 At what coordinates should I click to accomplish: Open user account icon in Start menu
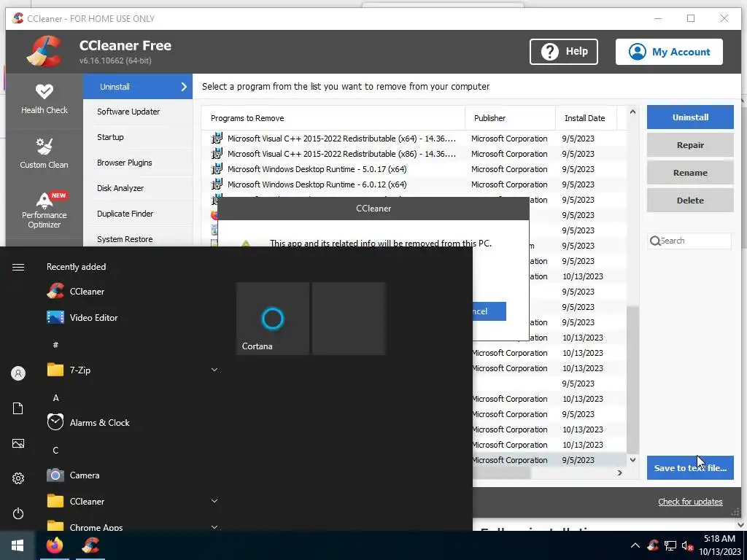pos(18,373)
